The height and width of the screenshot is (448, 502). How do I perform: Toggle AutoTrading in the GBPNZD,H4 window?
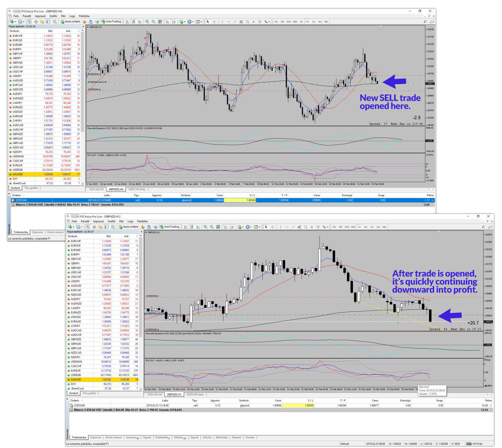[111, 22]
